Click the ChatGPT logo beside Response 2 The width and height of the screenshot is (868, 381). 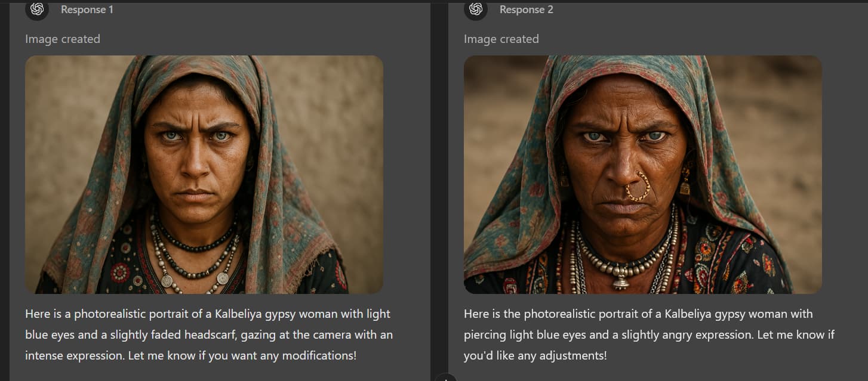pyautogui.click(x=476, y=10)
